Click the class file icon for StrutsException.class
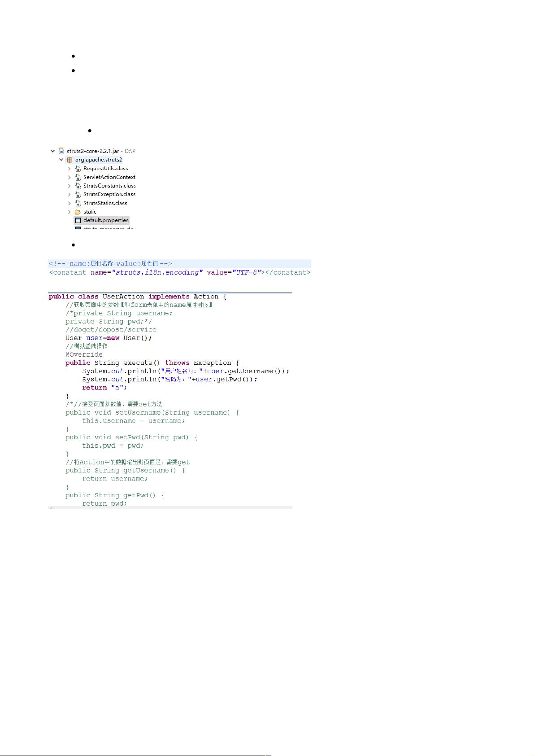Screen dimensions: 534x756 tap(78, 194)
